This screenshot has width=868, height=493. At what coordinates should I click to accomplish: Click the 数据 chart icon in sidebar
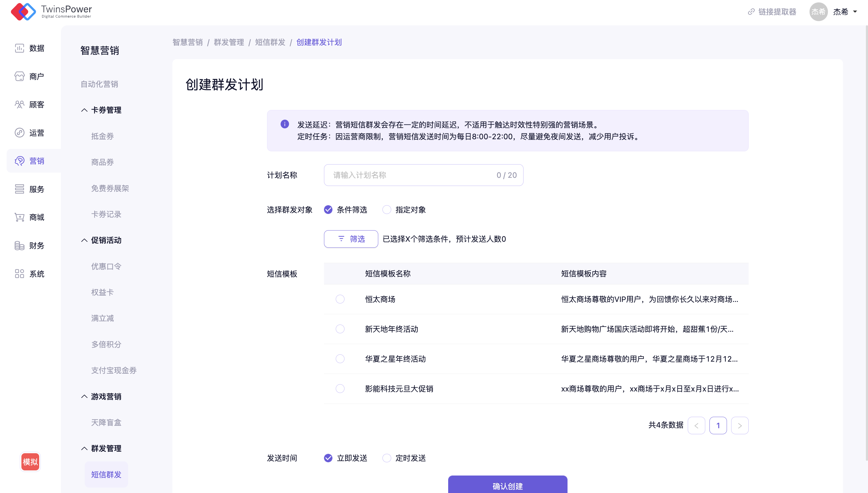pyautogui.click(x=19, y=48)
